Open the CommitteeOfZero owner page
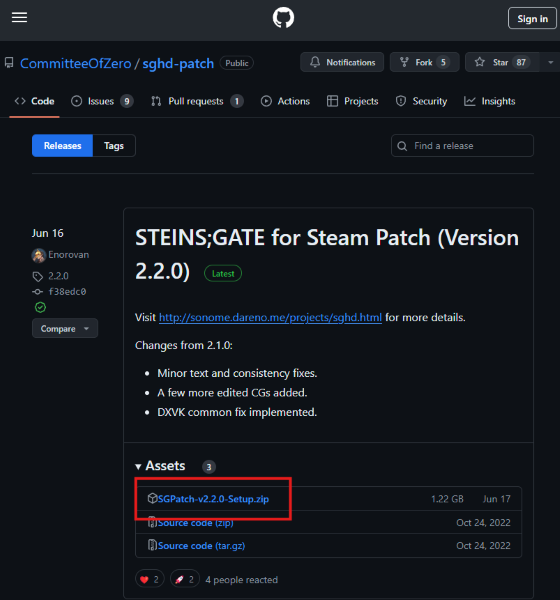Viewport: 560px width, 600px height. (75, 63)
